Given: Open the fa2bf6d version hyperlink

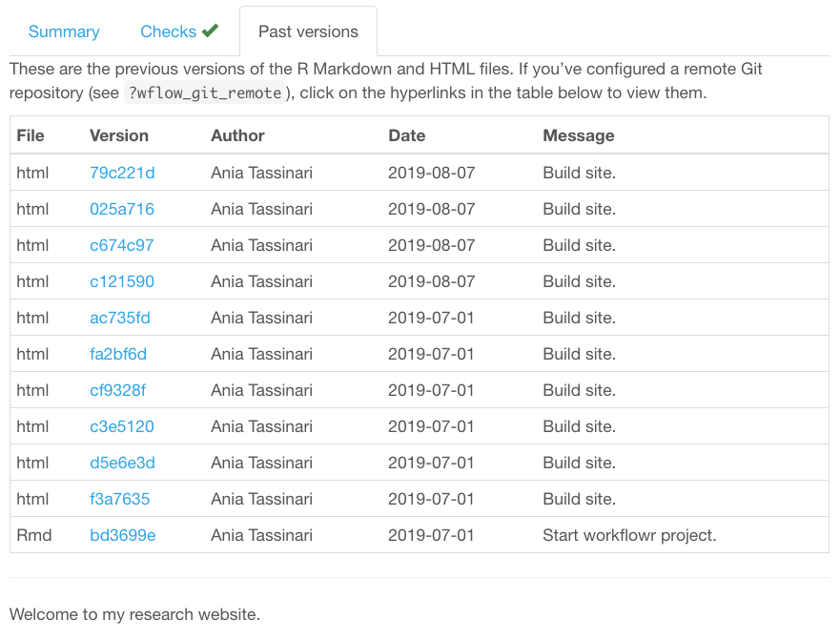Looking at the screenshot, I should click(x=118, y=354).
